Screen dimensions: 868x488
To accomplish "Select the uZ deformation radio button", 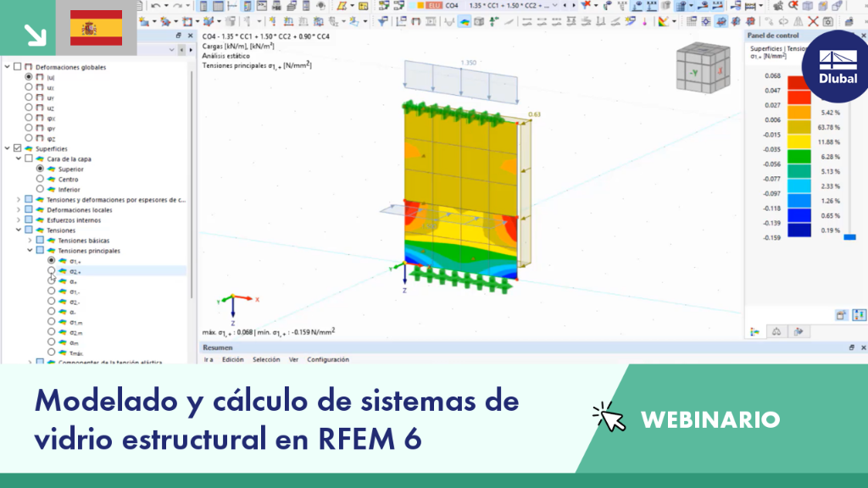I will coord(28,108).
